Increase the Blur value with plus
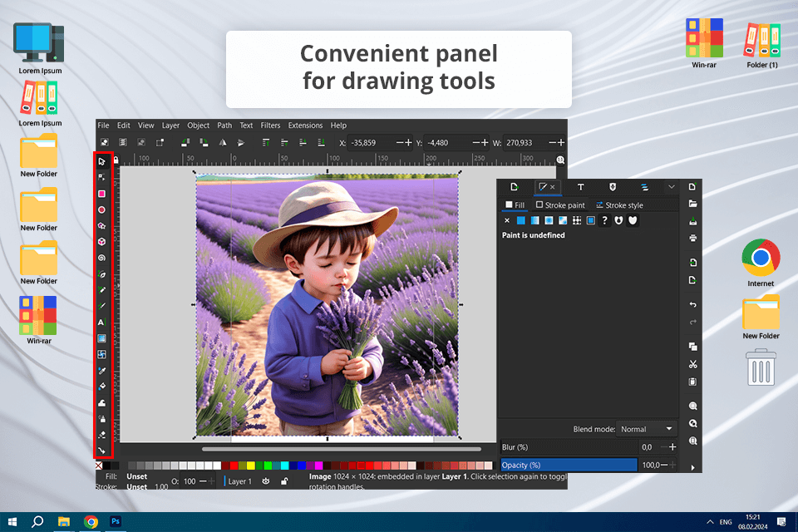The image size is (798, 532). click(x=672, y=447)
